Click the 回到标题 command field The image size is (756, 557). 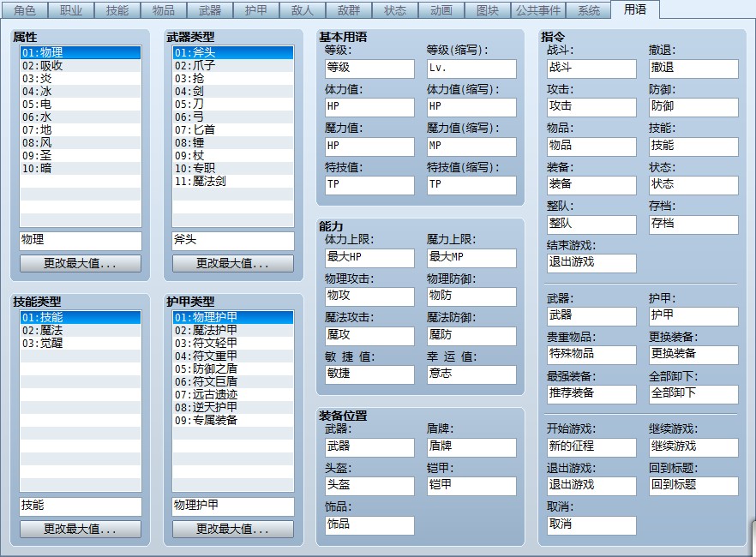[693, 486]
